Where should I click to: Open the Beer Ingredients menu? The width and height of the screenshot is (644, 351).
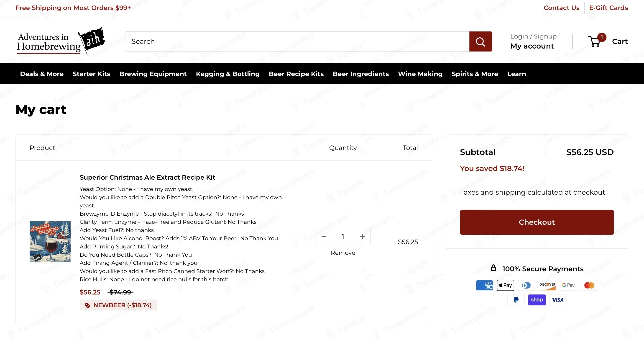click(x=361, y=74)
